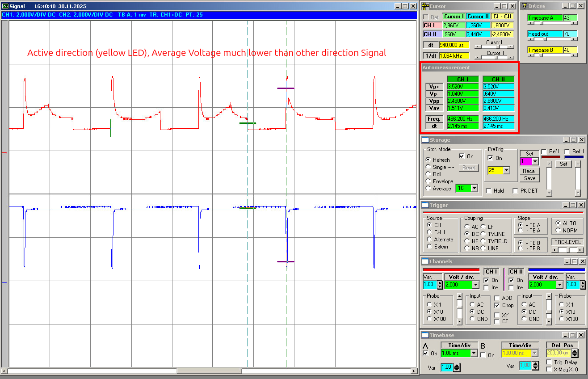Image resolution: width=588 pixels, height=379 pixels.
Task: Open Timebase A Time/div dropdown
Action: 473,353
